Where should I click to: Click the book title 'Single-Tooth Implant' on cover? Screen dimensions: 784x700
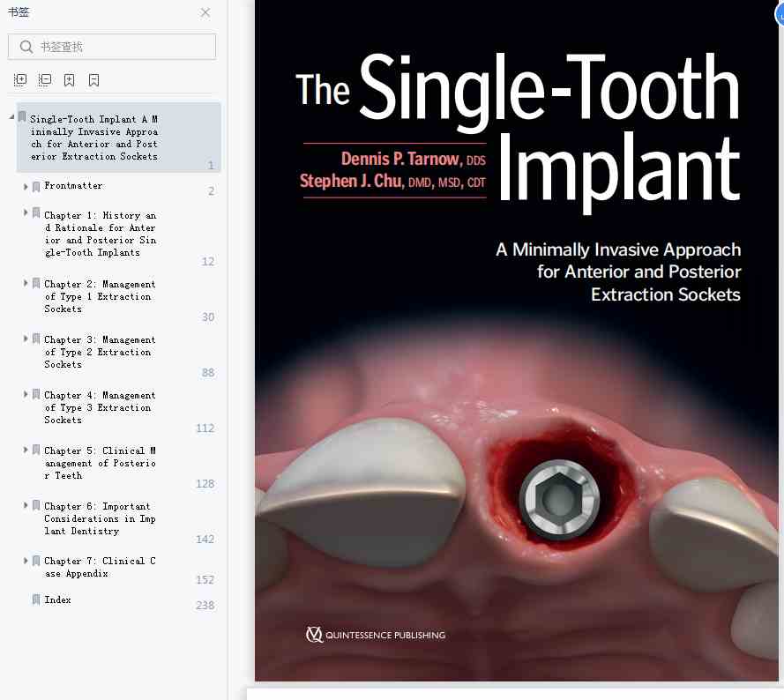coord(549,132)
